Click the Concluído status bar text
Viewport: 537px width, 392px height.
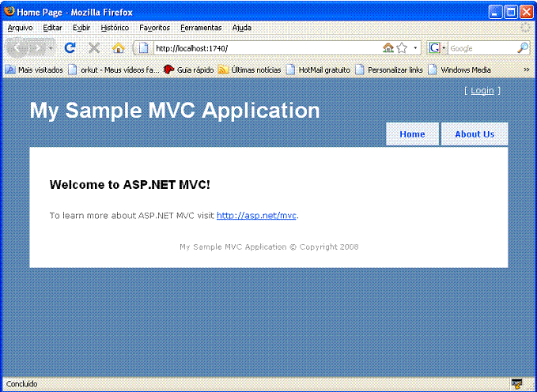(x=21, y=384)
